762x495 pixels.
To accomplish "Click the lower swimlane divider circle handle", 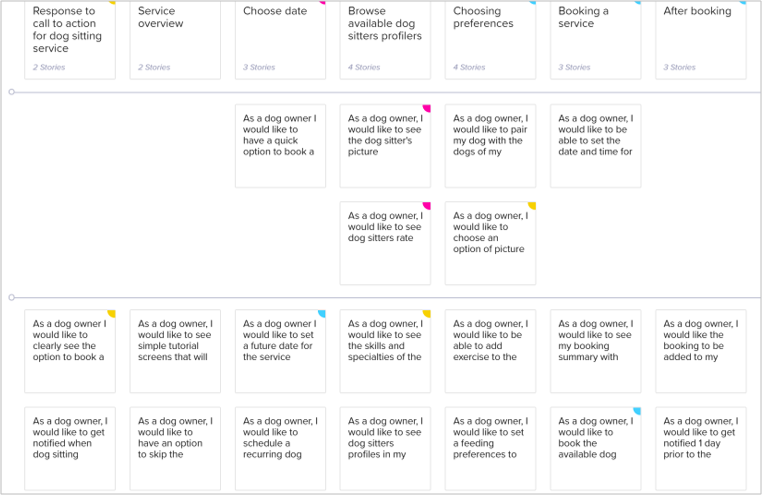I will (11, 298).
